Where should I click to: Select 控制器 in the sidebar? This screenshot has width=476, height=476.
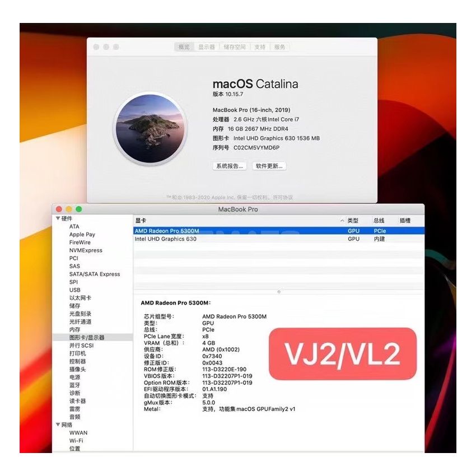click(78, 361)
